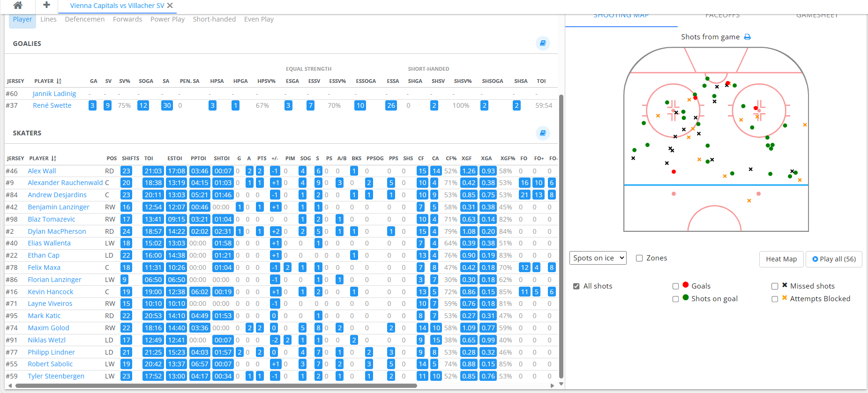
Task: Sort skaters by the Player column sort icon
Action: pyautogui.click(x=54, y=158)
